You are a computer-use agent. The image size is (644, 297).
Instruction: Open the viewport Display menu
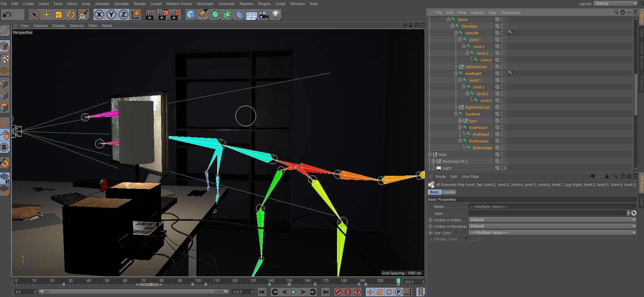coord(59,26)
